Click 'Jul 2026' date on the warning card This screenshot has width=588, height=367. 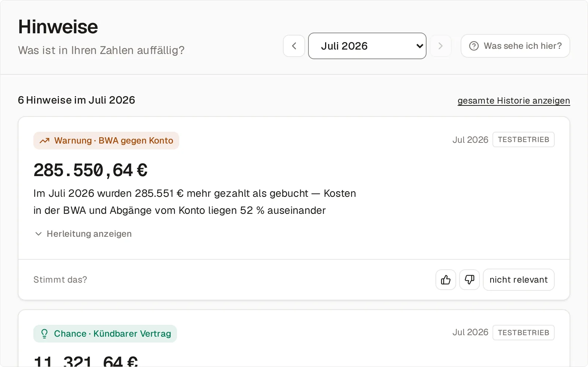click(x=470, y=140)
